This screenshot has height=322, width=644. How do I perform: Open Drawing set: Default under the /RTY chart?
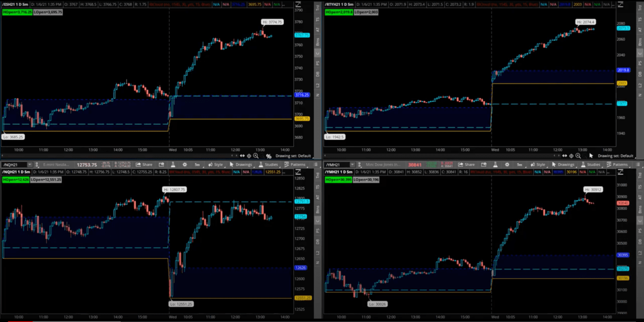(x=616, y=156)
